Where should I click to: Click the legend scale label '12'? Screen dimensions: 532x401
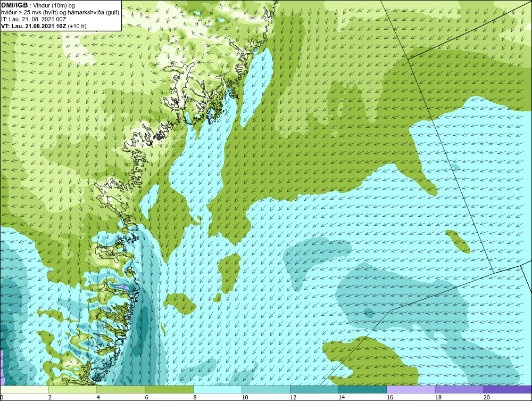point(293,397)
